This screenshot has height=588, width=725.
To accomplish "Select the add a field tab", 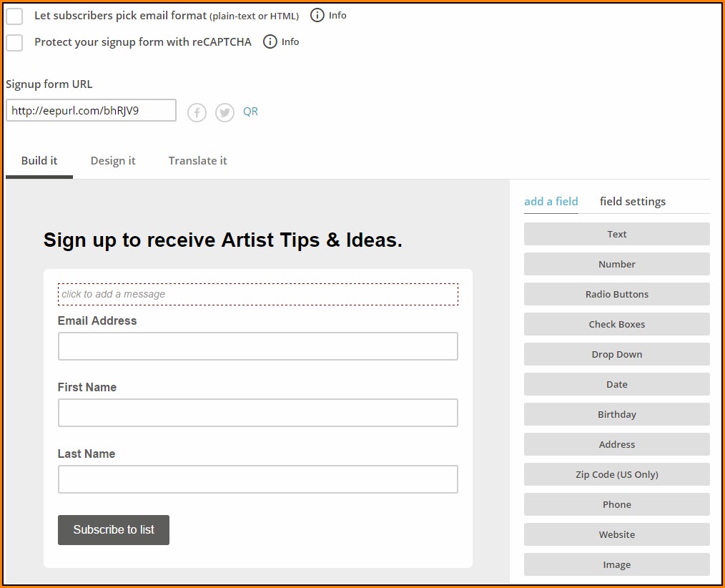I will 551,201.
